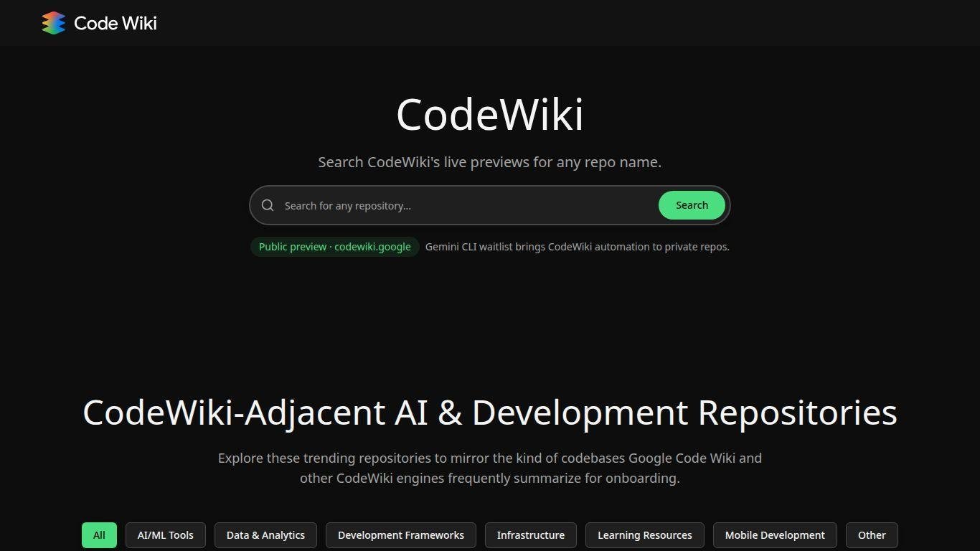The image size is (980, 551).
Task: Click the Gemini CLI waitlist notice text
Action: 577,247
